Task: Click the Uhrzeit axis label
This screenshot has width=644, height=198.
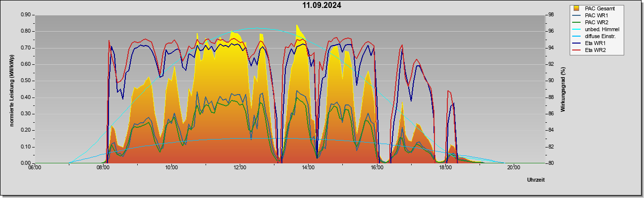Action: click(x=536, y=180)
